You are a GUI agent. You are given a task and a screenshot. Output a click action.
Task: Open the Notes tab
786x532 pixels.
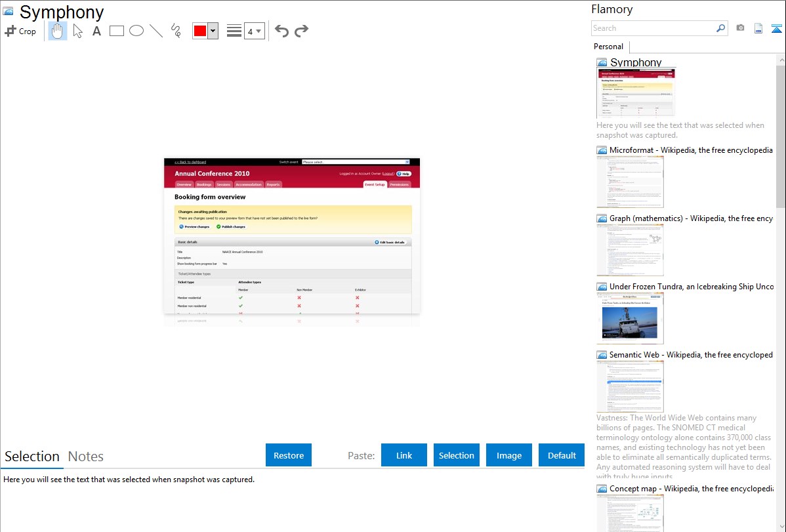click(x=86, y=457)
